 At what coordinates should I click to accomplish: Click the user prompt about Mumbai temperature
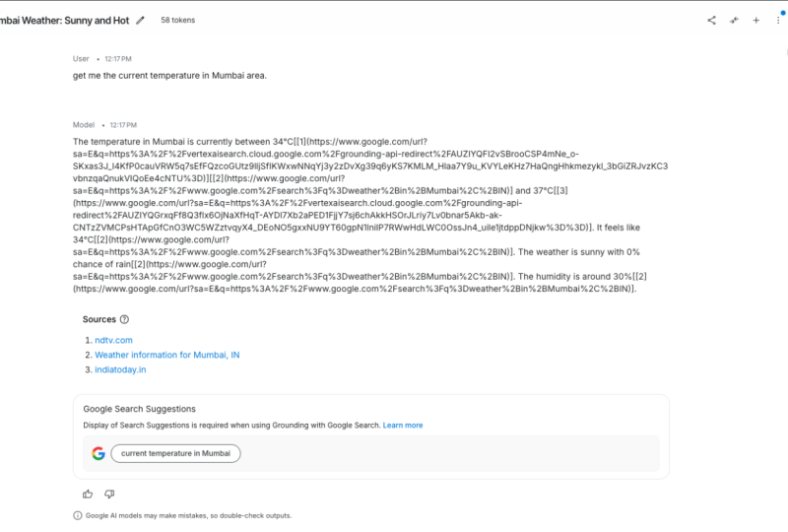coord(169,76)
